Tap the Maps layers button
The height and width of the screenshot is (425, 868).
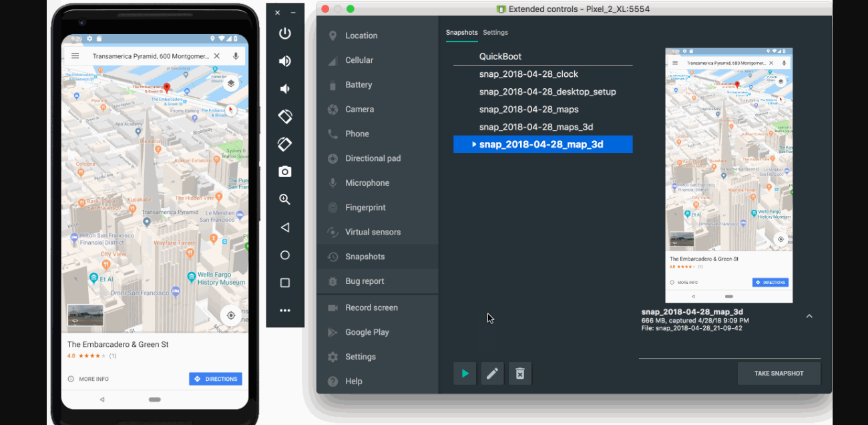coord(230,84)
